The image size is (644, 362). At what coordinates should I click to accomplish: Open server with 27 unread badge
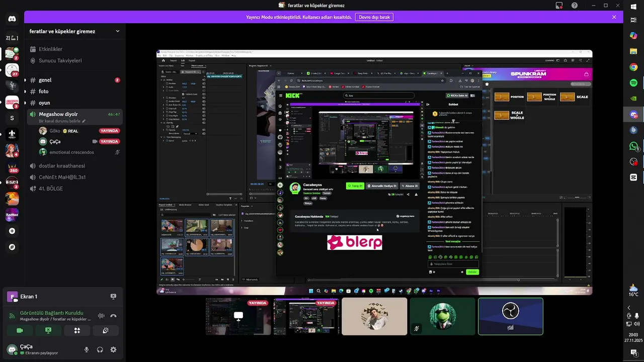pos(12,70)
